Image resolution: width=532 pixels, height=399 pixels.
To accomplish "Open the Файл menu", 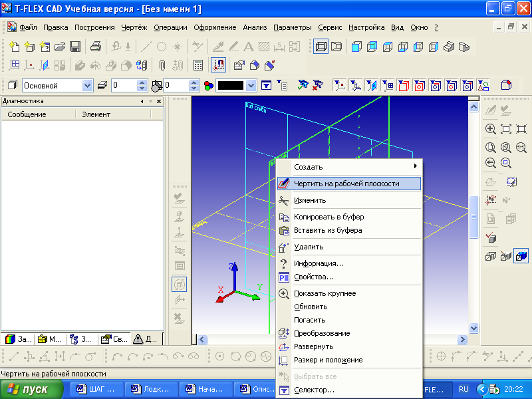I will click(x=28, y=27).
